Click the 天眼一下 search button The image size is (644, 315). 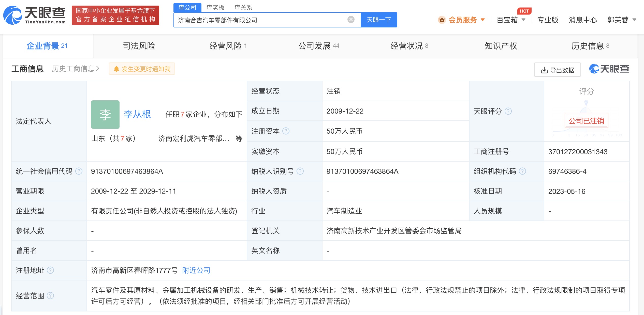[379, 20]
